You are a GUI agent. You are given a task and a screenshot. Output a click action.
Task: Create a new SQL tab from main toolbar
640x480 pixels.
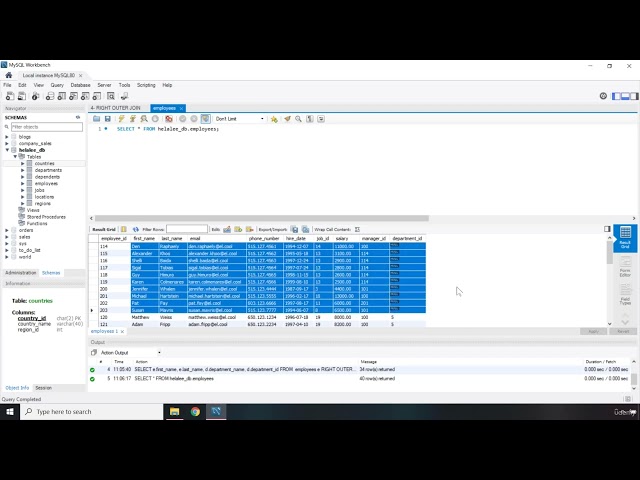click(x=10, y=96)
